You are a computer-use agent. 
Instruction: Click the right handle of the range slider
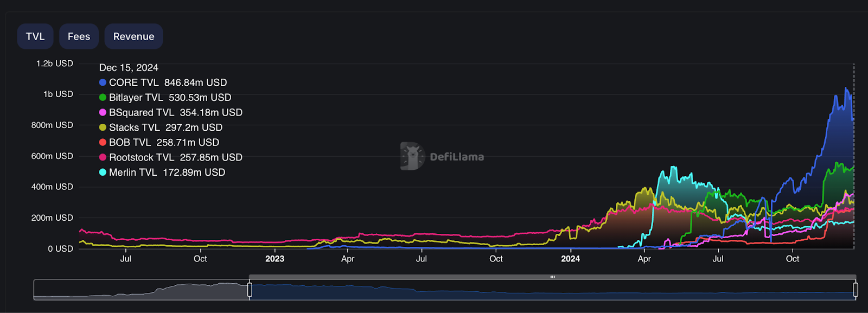click(x=856, y=290)
